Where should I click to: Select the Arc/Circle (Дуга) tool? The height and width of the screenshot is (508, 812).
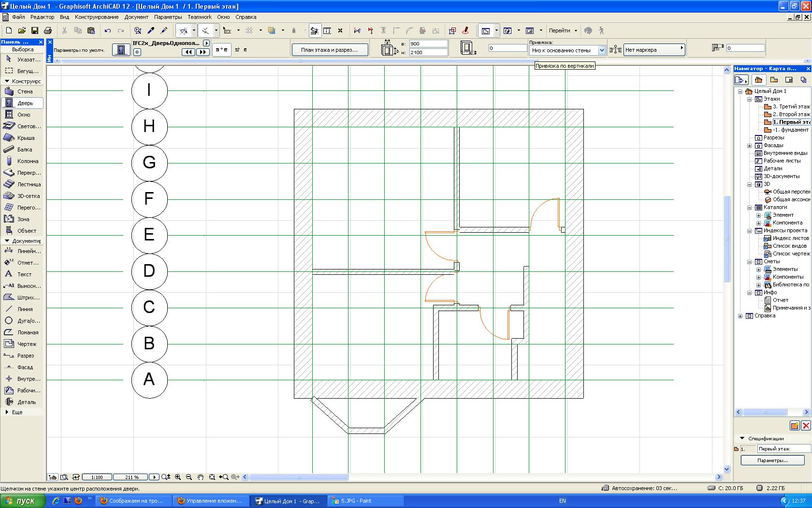pyautogui.click(x=22, y=321)
